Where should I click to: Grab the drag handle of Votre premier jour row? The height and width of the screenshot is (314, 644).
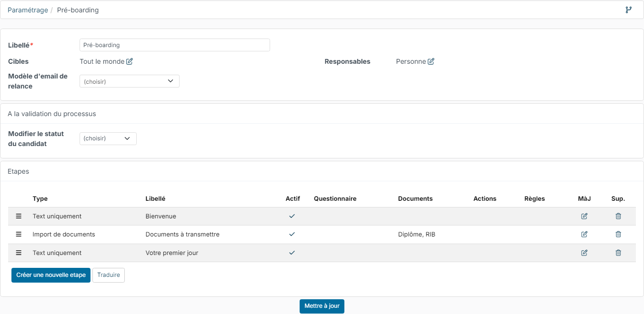coord(19,253)
